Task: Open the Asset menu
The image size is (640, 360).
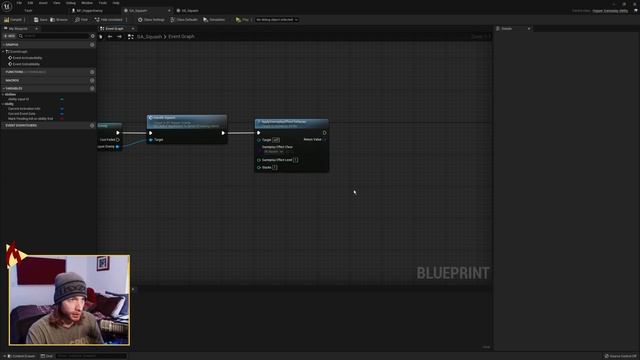Action: [x=43, y=3]
